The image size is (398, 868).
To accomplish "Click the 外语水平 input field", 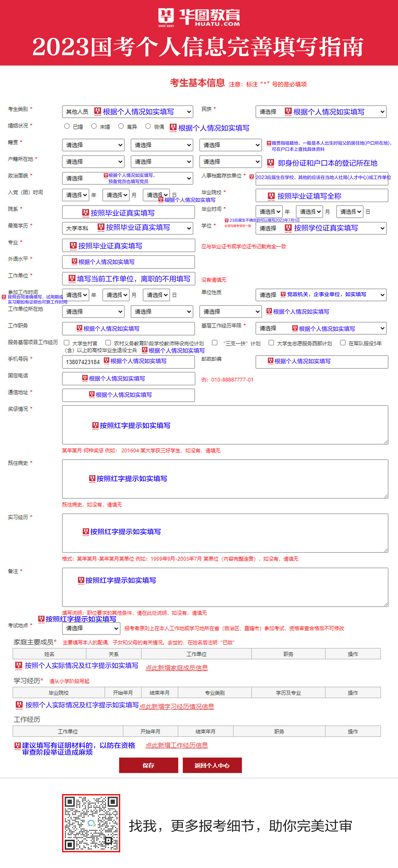I will (x=128, y=262).
